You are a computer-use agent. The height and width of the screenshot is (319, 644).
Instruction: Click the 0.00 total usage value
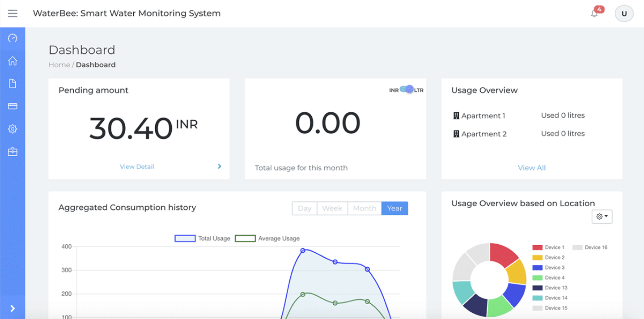tap(328, 123)
